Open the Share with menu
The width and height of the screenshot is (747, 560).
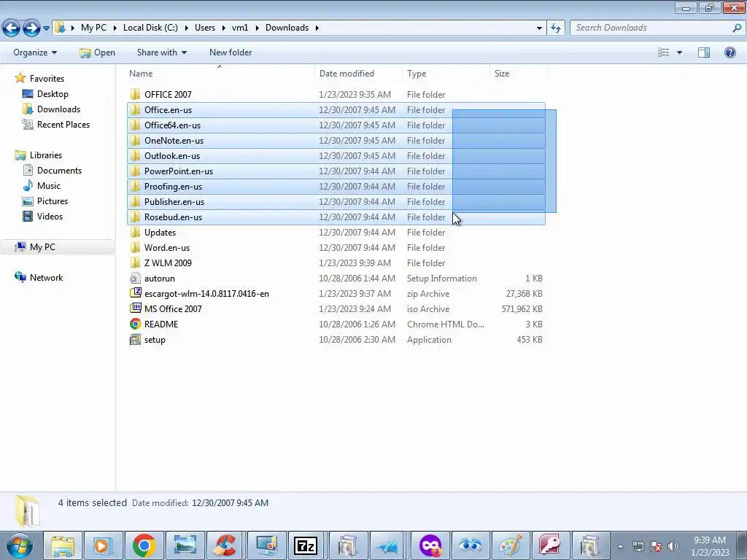coord(161,52)
